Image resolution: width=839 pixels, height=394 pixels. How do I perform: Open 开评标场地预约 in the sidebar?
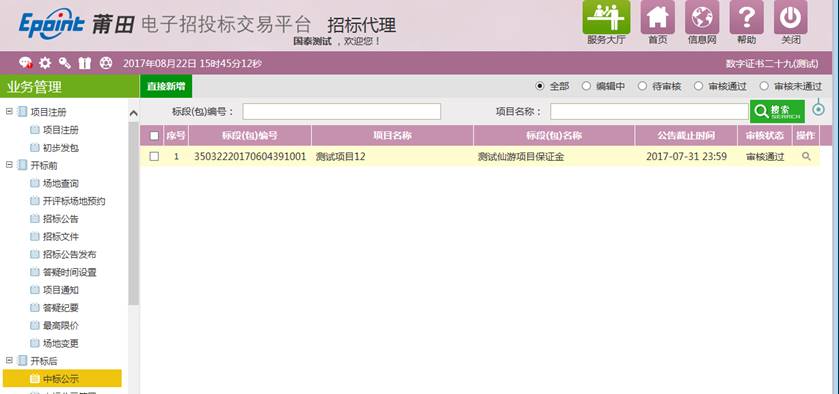(x=74, y=201)
